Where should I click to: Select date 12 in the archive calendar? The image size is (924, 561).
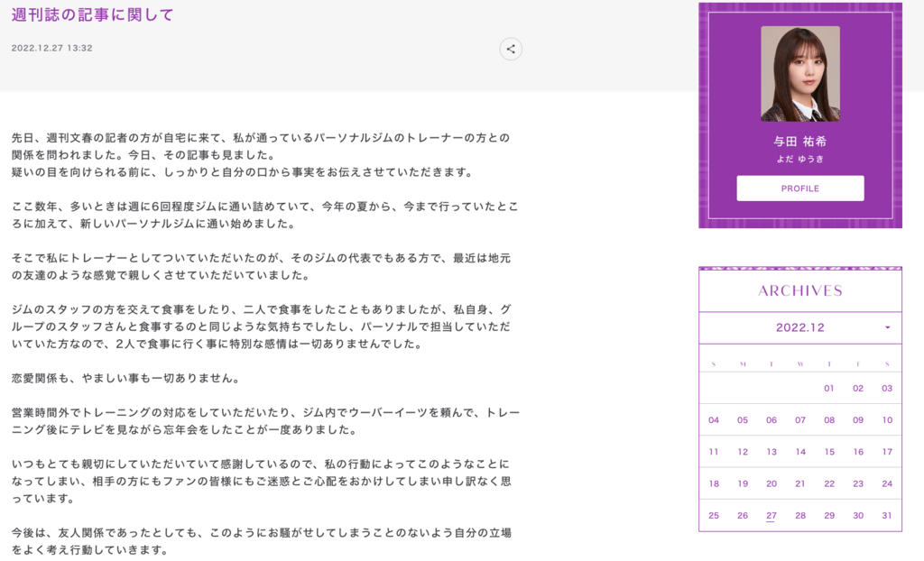743,452
